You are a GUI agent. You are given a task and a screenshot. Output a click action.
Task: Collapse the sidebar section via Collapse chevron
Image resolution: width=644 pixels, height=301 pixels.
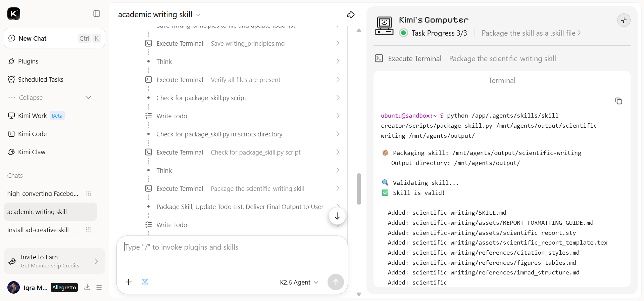click(88, 97)
